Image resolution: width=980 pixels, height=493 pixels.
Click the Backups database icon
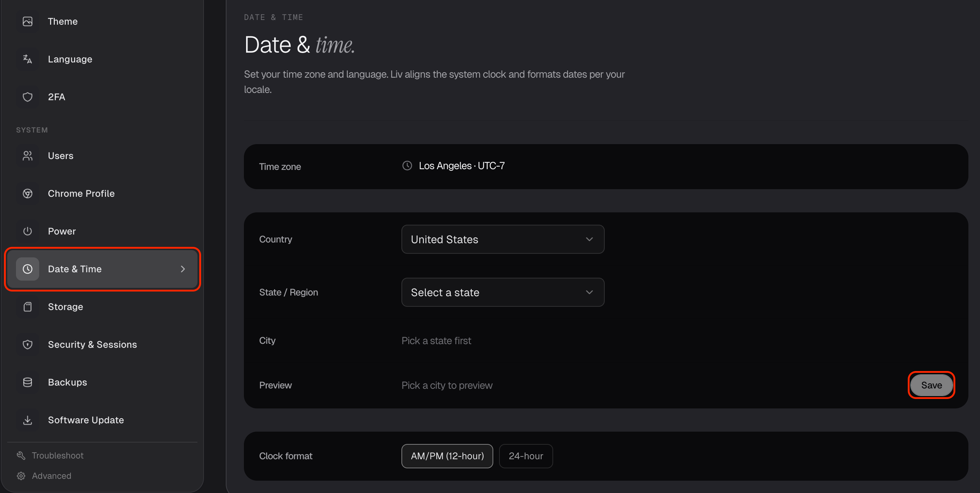(27, 382)
